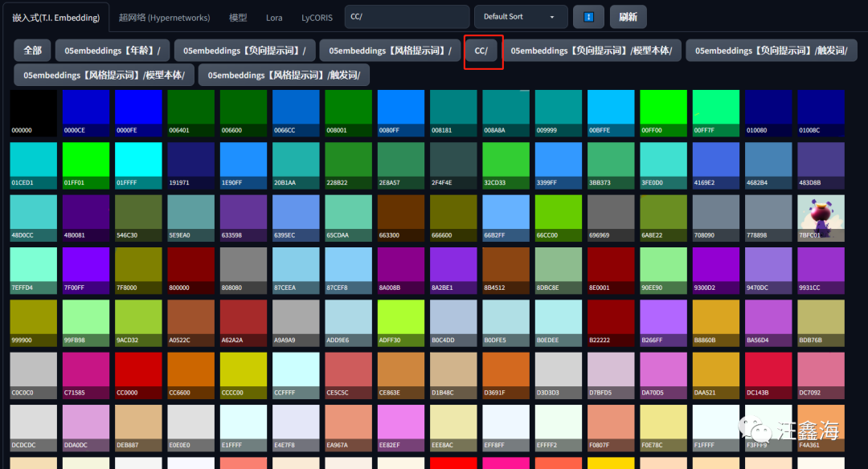Select the 000000 black color swatch
Viewport: 868px width, 469px height.
(x=33, y=112)
